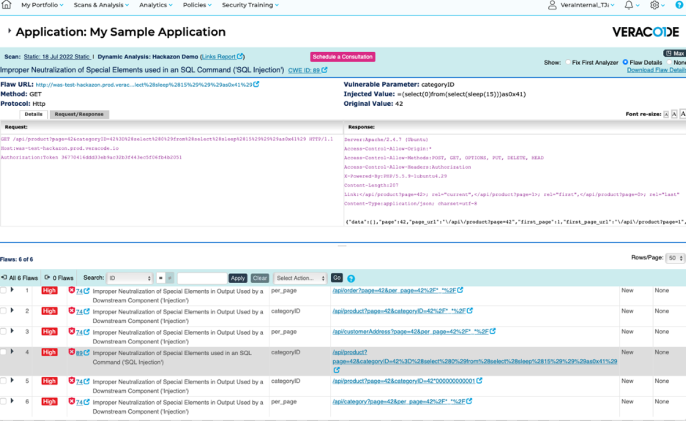This screenshot has height=421, width=686.
Task: Check the checkbox for flaw row 3
Action: tap(3, 331)
